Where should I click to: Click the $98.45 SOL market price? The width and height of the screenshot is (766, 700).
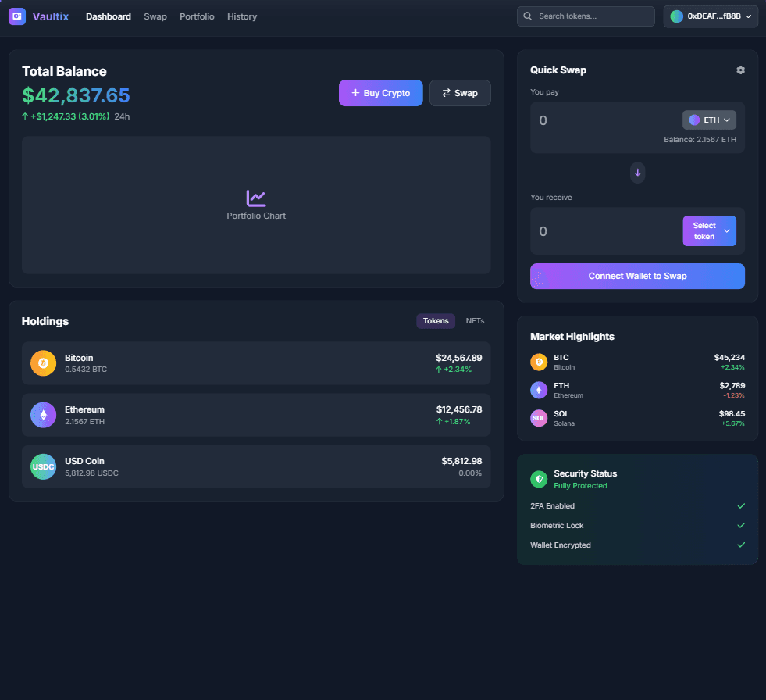(732, 413)
